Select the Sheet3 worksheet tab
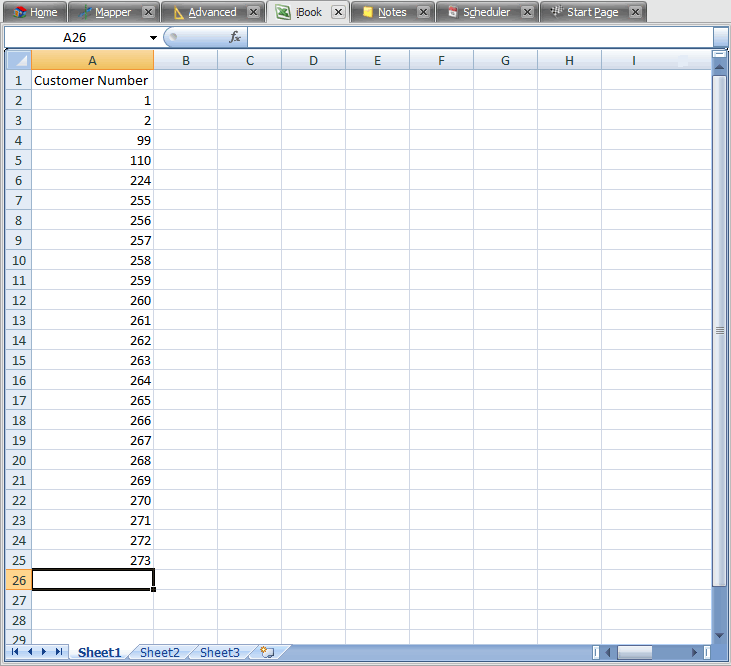The image size is (731, 666). pos(220,652)
